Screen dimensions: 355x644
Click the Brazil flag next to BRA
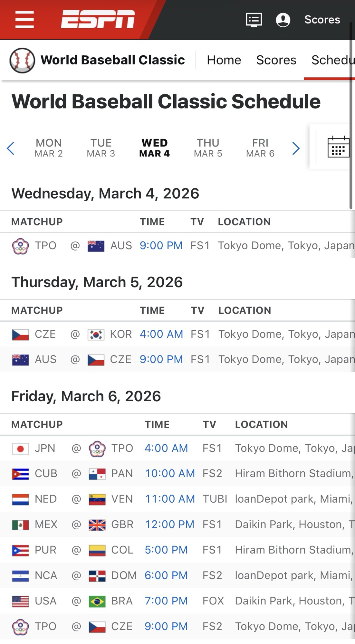click(x=97, y=601)
